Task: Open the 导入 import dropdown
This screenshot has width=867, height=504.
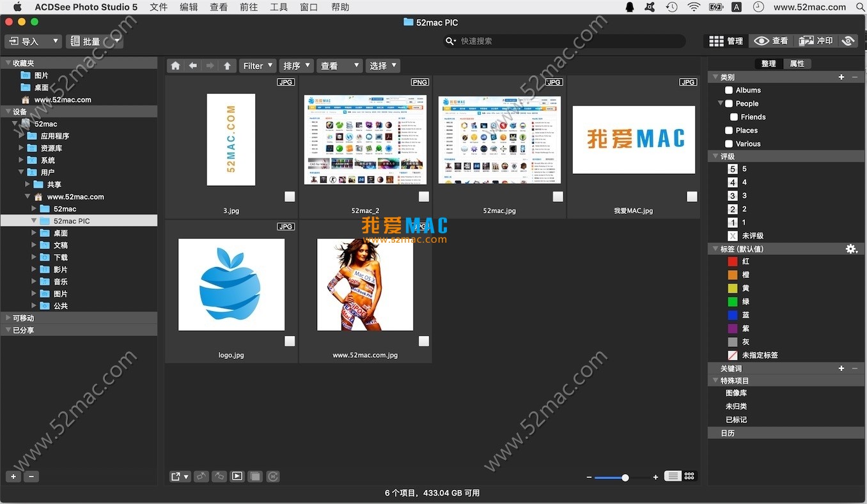Action: [33, 42]
